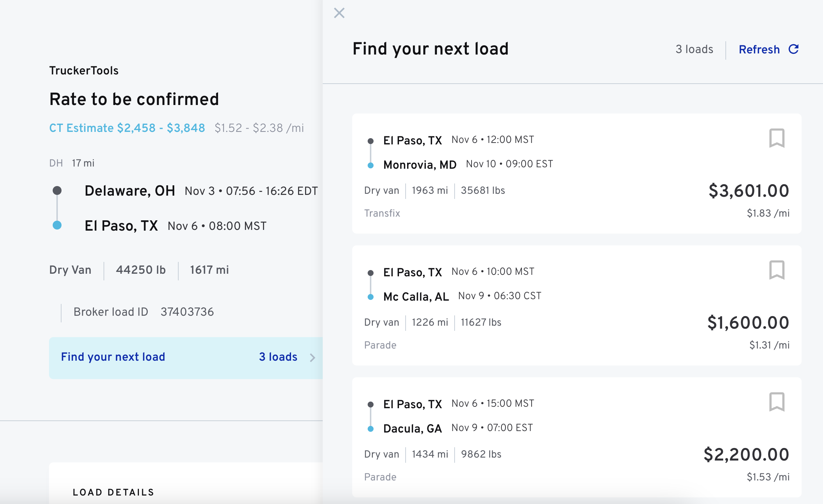Click the Mc Calla, AL destination name
823x504 pixels.
tap(416, 297)
